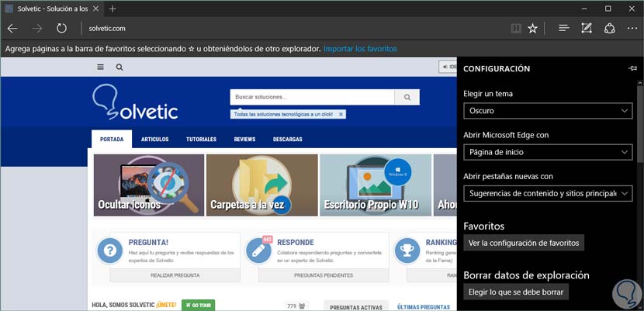Image resolution: width=644 pixels, height=311 pixels.
Task: Click the Pregunta question mark icon
Action: (x=109, y=251)
